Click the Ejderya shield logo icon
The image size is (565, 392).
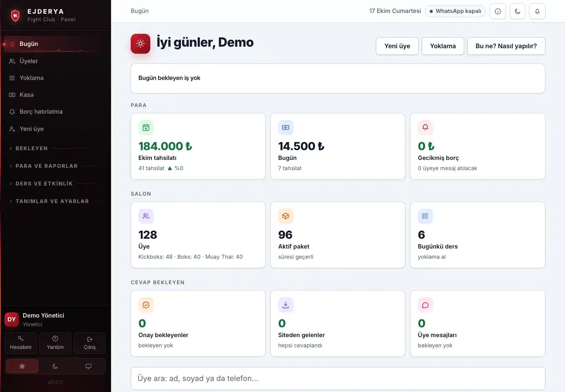(15, 15)
